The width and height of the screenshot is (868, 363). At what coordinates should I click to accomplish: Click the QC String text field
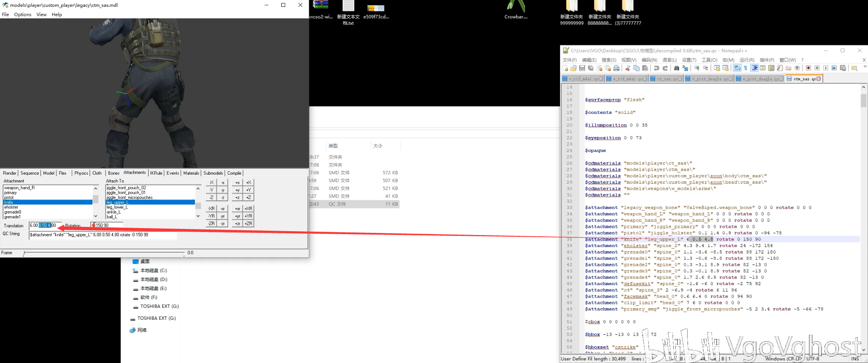pyautogui.click(x=103, y=235)
